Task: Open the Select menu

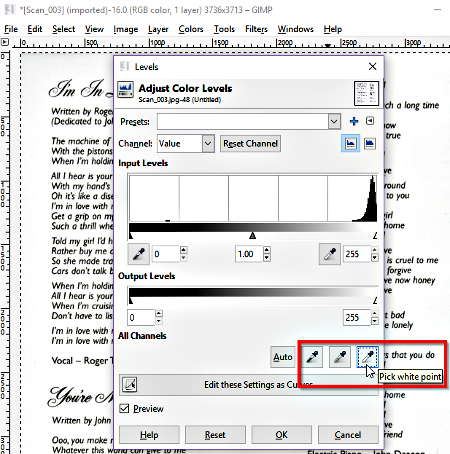Action: [64, 29]
